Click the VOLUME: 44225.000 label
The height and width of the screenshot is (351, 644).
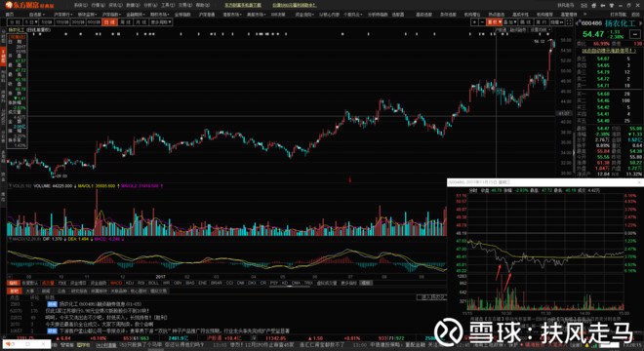[53, 186]
